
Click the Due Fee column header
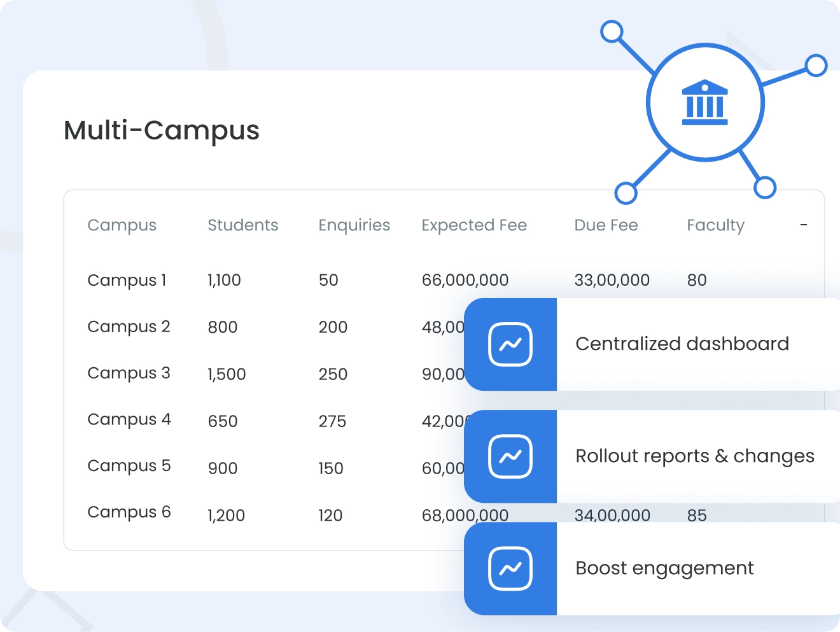tap(606, 225)
